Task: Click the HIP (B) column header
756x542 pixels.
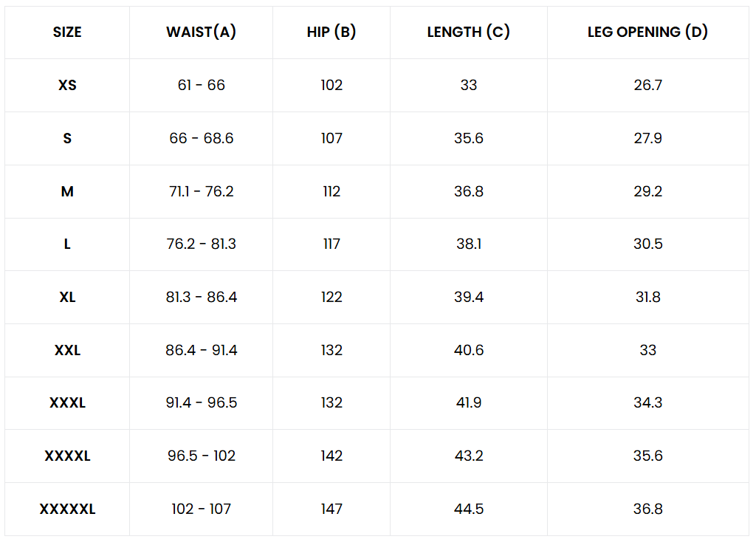Action: pos(331,32)
